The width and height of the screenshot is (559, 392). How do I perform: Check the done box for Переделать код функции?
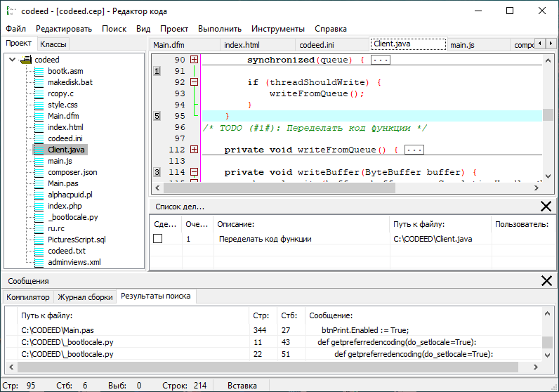pyautogui.click(x=158, y=239)
